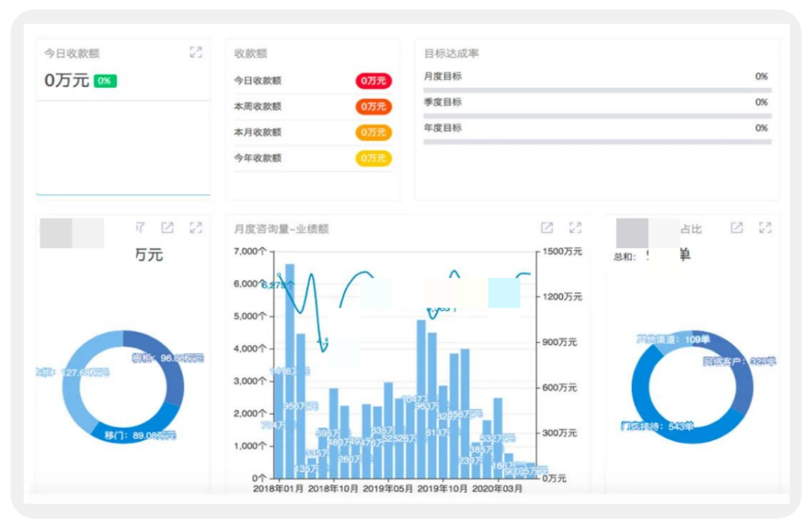Click the export icon on the 占比 card
Screen dimensions: 812x523
(x=736, y=228)
